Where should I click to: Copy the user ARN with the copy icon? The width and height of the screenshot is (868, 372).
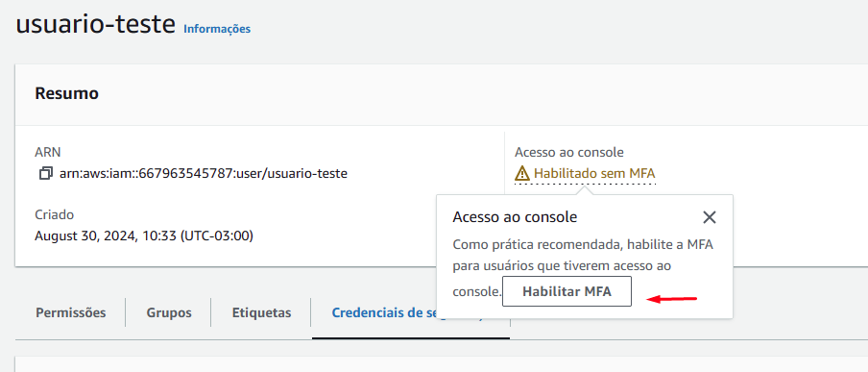45,174
